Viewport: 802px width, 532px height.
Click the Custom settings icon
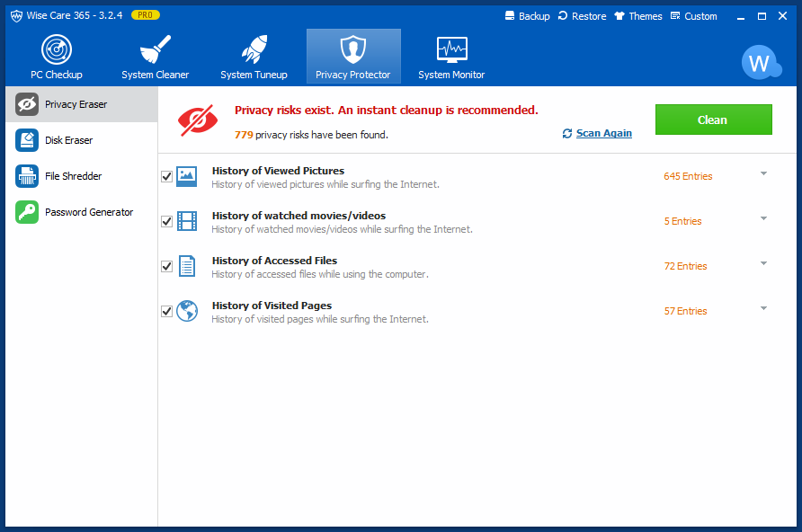[675, 16]
